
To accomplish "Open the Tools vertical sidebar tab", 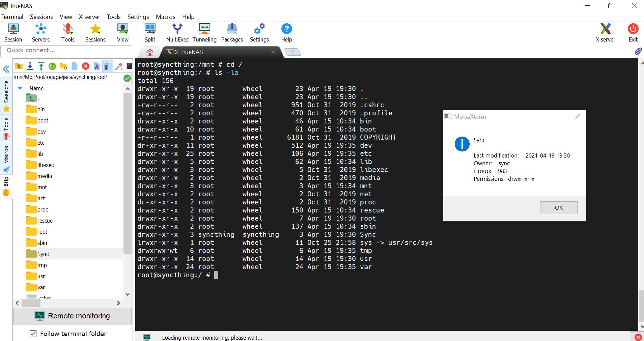I will coord(6,128).
